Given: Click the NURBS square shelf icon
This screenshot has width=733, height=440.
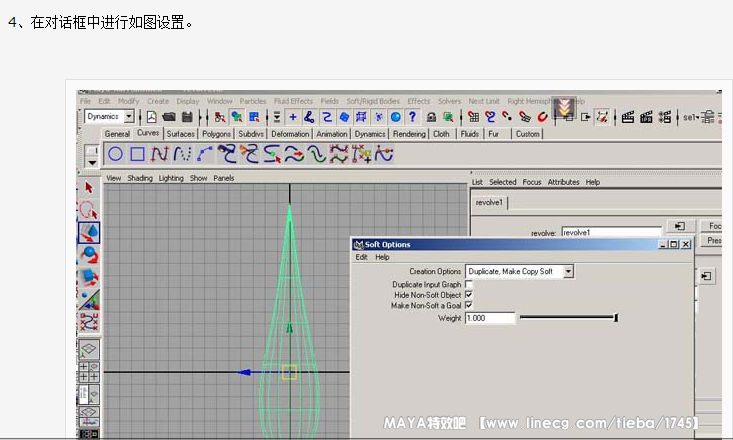Looking at the screenshot, I should click(138, 154).
